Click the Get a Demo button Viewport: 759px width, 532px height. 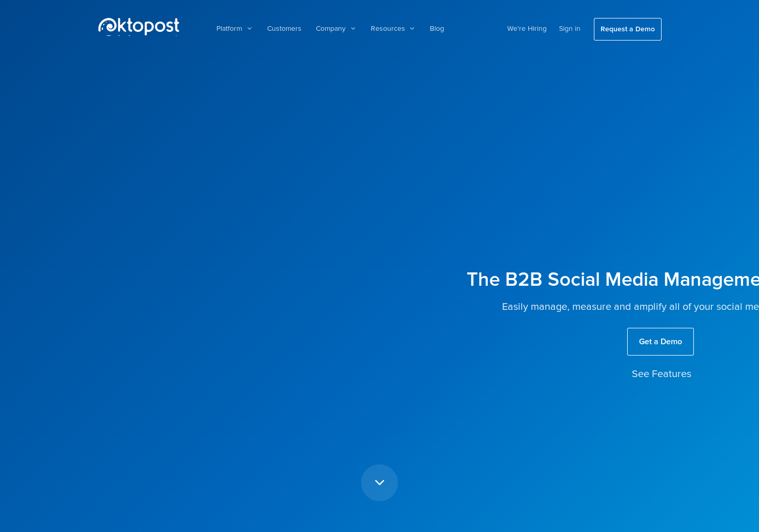[x=661, y=342]
